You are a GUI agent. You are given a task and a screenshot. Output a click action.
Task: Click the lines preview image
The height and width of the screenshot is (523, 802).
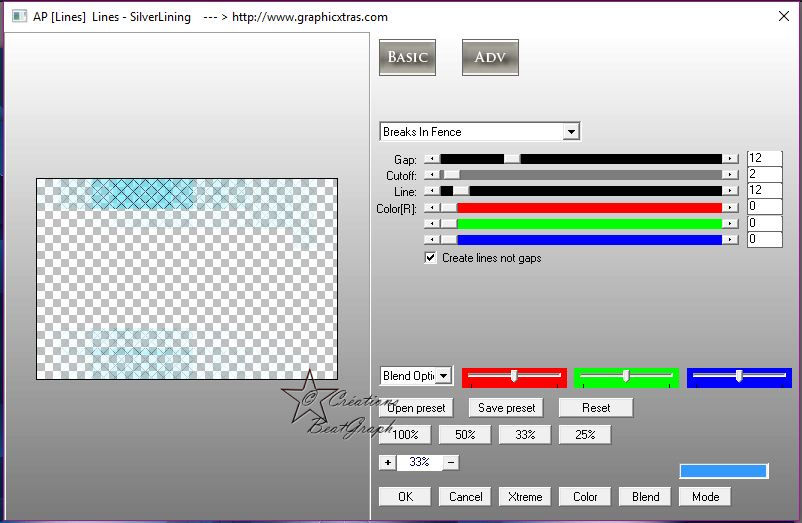(187, 279)
